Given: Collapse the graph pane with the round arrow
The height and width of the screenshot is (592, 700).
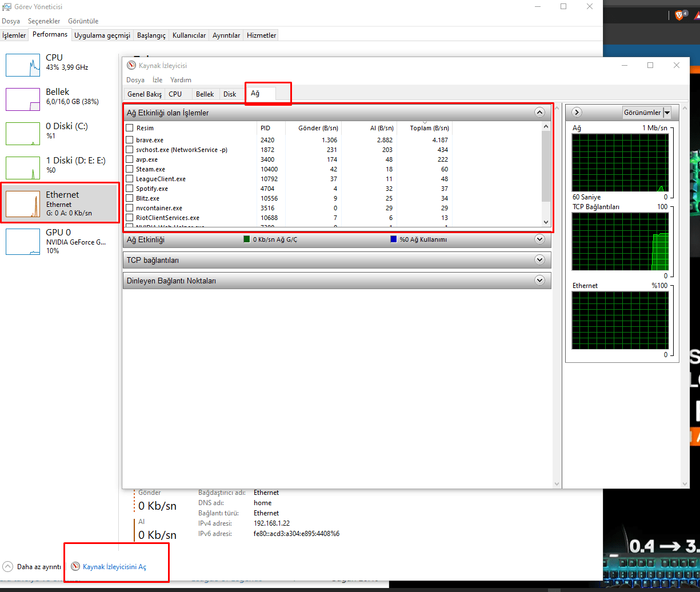Looking at the screenshot, I should click(577, 113).
